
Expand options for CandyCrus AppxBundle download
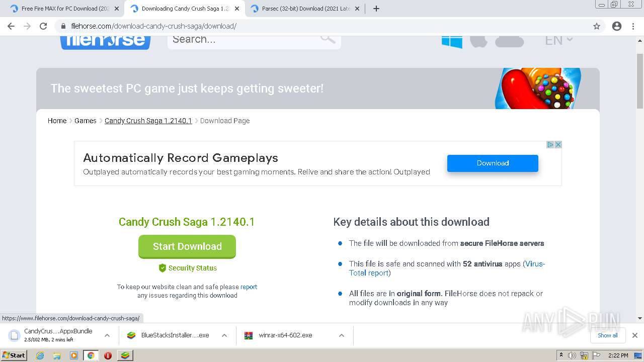(x=107, y=335)
